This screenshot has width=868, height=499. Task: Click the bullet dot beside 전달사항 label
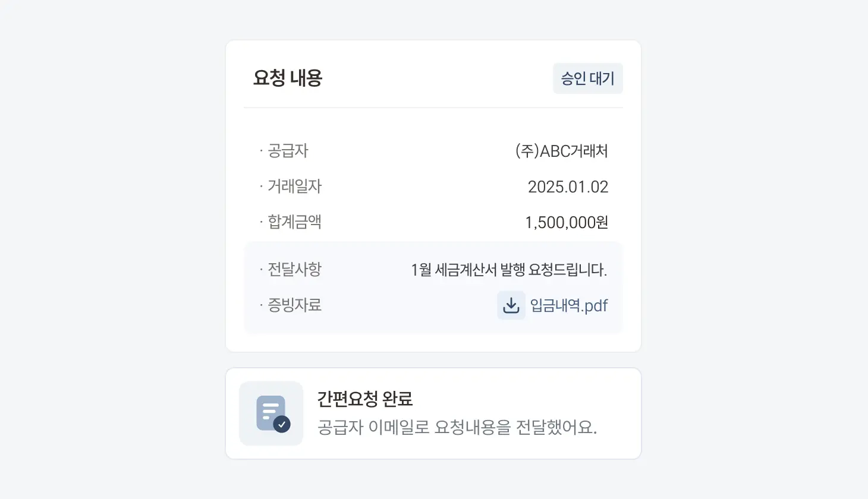pos(262,270)
